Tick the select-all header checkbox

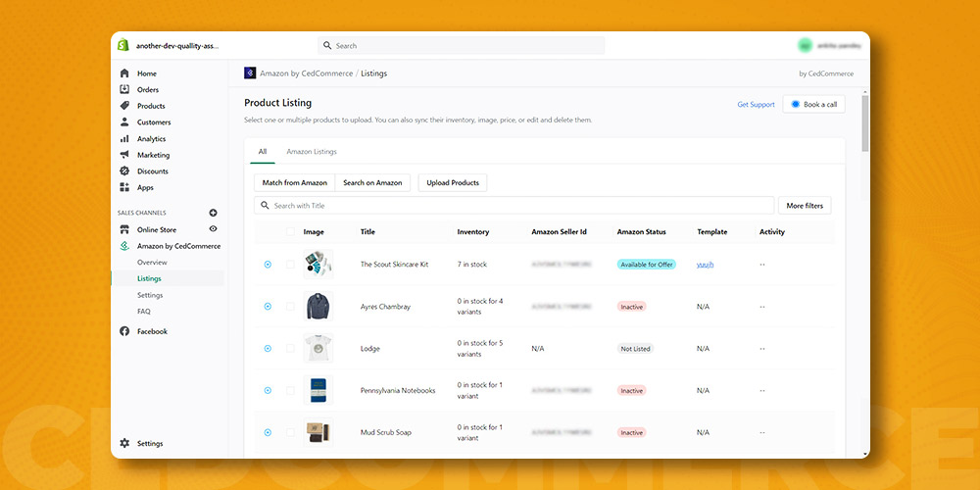[290, 232]
